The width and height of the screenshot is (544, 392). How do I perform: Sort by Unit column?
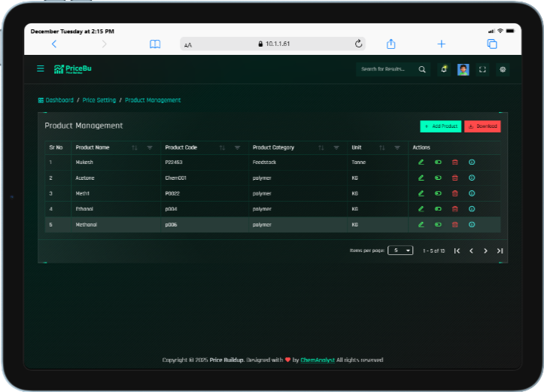(382, 147)
